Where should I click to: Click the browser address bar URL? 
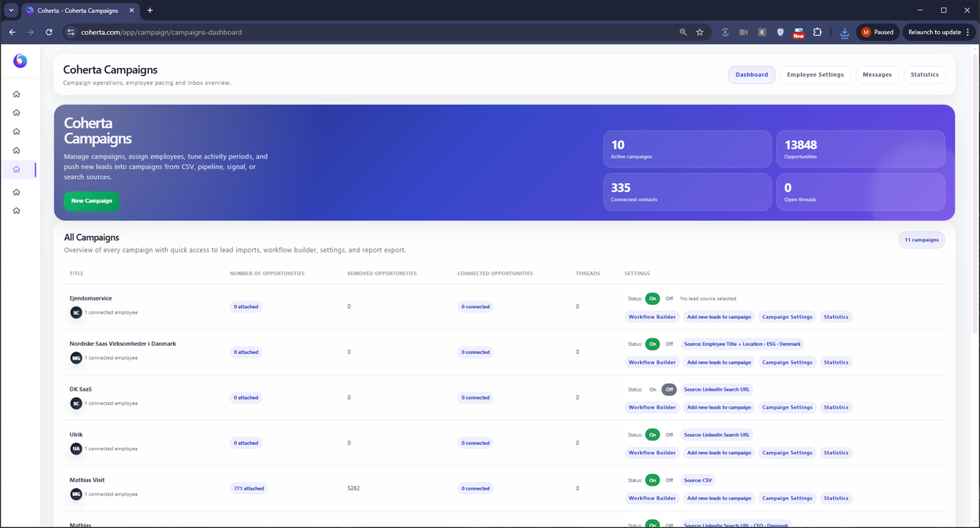coord(162,32)
